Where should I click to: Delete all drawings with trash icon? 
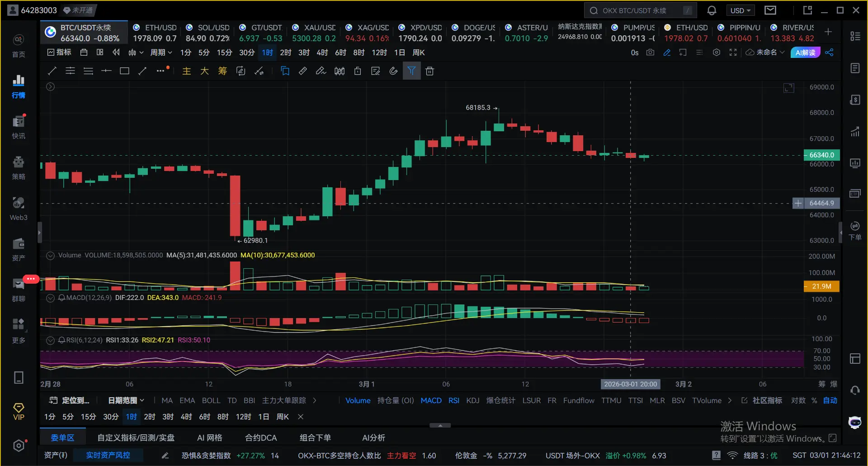click(x=430, y=71)
